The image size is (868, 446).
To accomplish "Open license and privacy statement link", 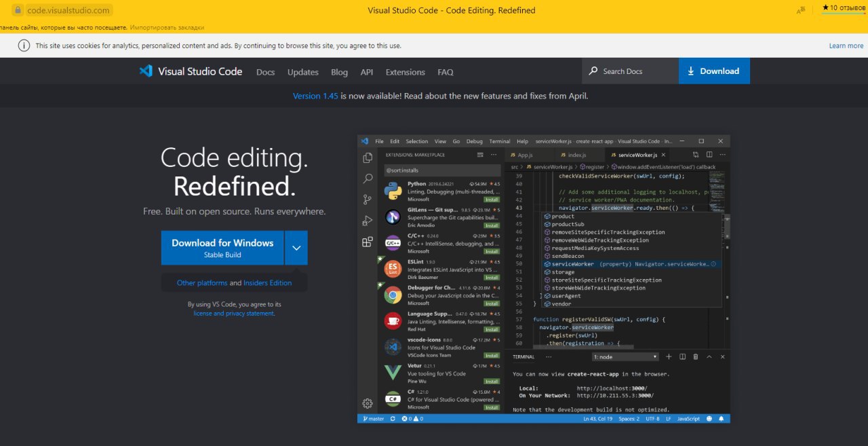I will [234, 314].
